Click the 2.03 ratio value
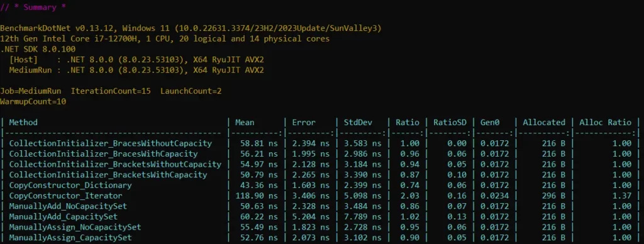 pos(410,196)
